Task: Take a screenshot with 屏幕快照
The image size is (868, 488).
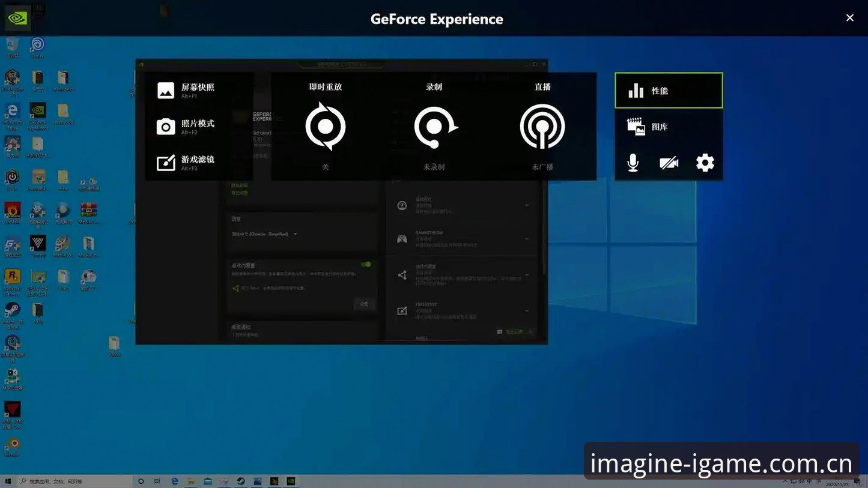Action: pos(186,91)
